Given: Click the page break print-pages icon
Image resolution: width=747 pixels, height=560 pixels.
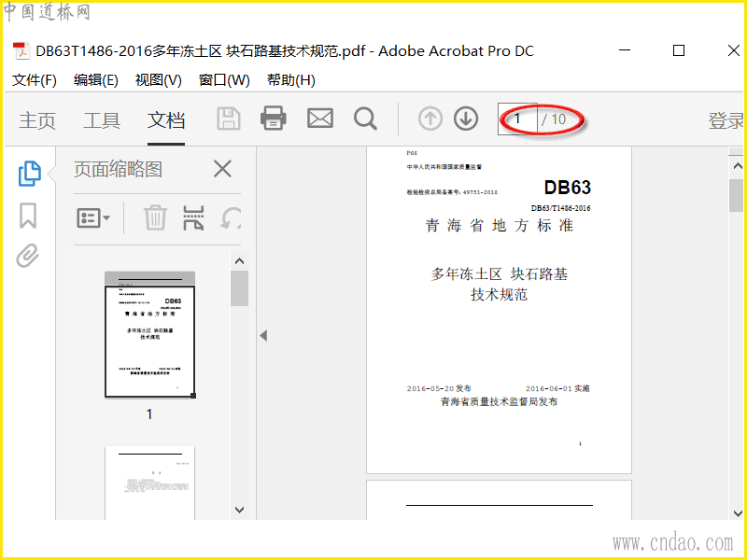Looking at the screenshot, I should point(193,218).
